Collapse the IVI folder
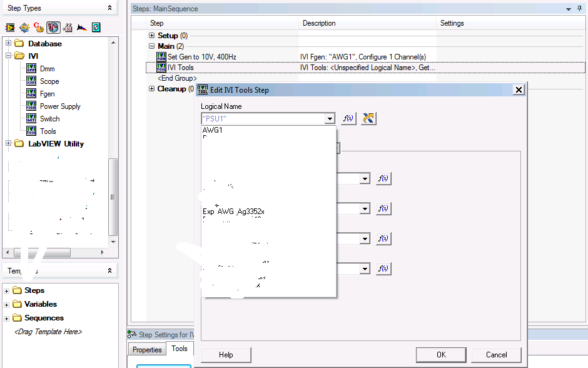Viewport: 588px width, 368px height. (9, 56)
